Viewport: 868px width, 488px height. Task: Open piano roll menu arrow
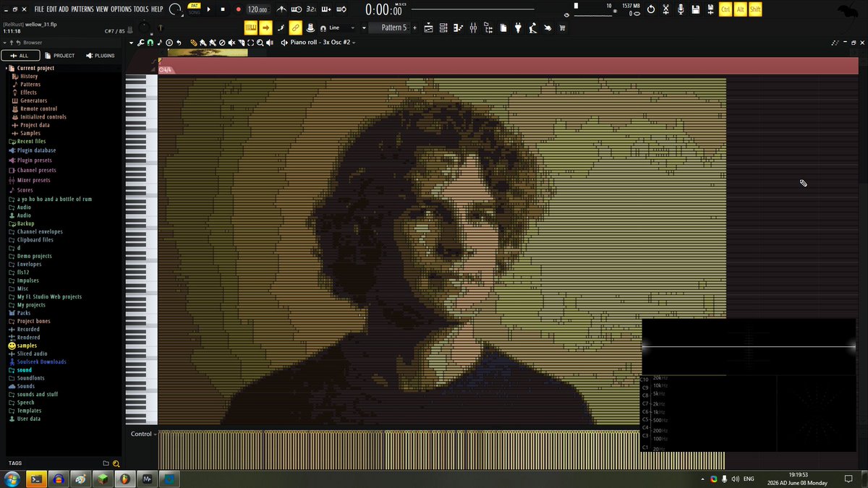pyautogui.click(x=132, y=43)
